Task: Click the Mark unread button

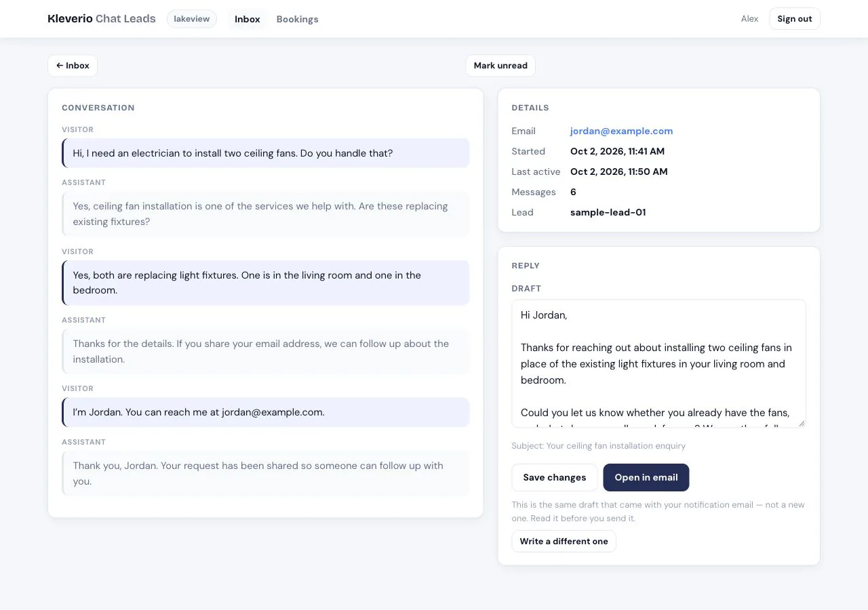Action: (x=500, y=66)
